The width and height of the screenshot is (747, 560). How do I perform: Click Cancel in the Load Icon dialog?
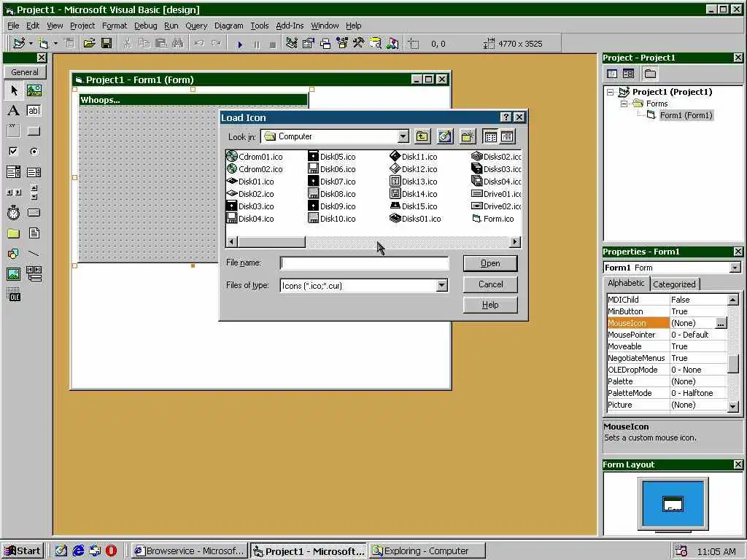point(490,284)
